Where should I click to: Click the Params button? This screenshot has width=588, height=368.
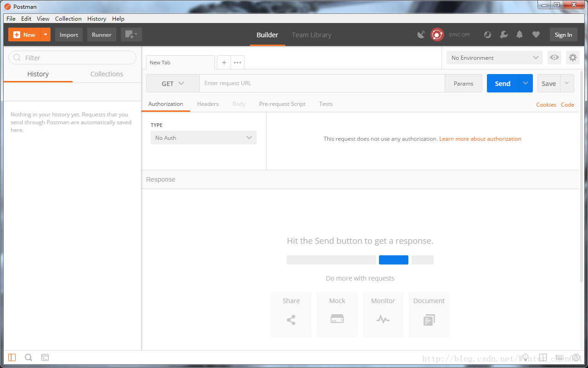point(463,83)
